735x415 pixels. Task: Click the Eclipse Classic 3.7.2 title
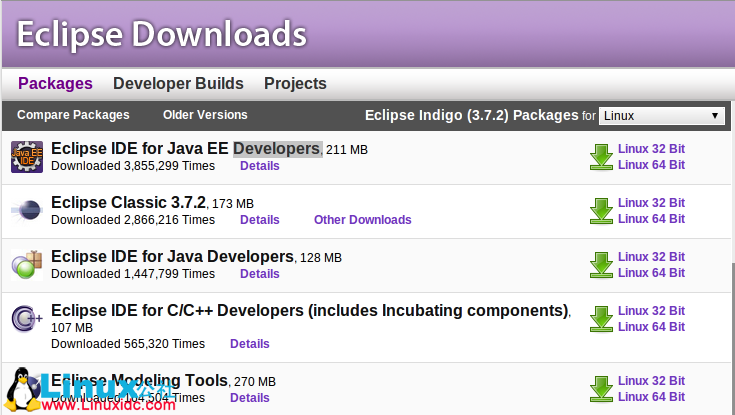128,203
